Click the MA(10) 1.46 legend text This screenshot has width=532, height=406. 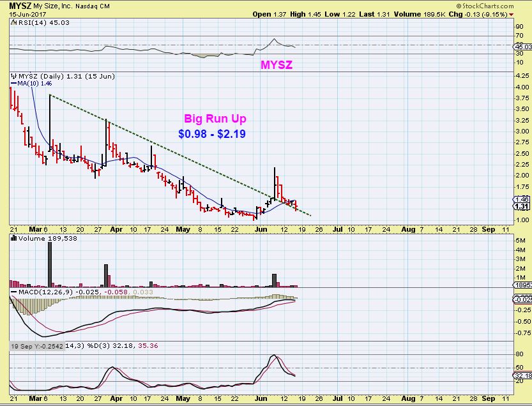(x=34, y=84)
